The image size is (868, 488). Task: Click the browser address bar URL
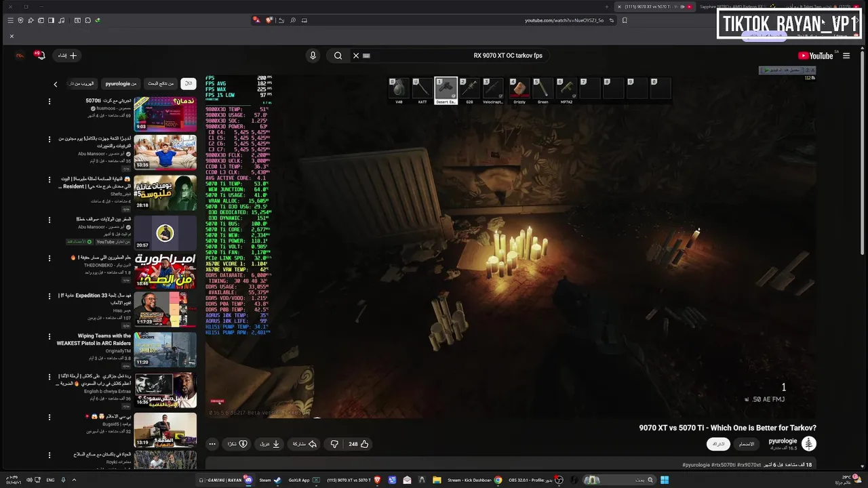(x=564, y=20)
